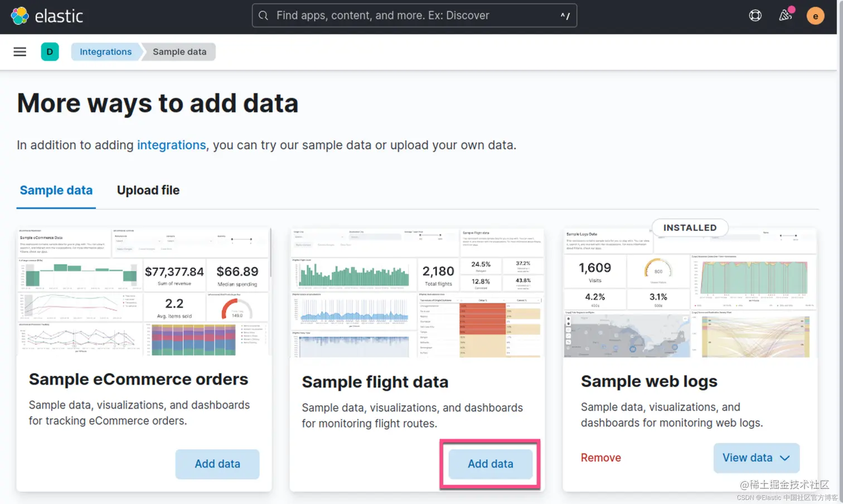Add data for Sample eCommerce orders

(217, 464)
